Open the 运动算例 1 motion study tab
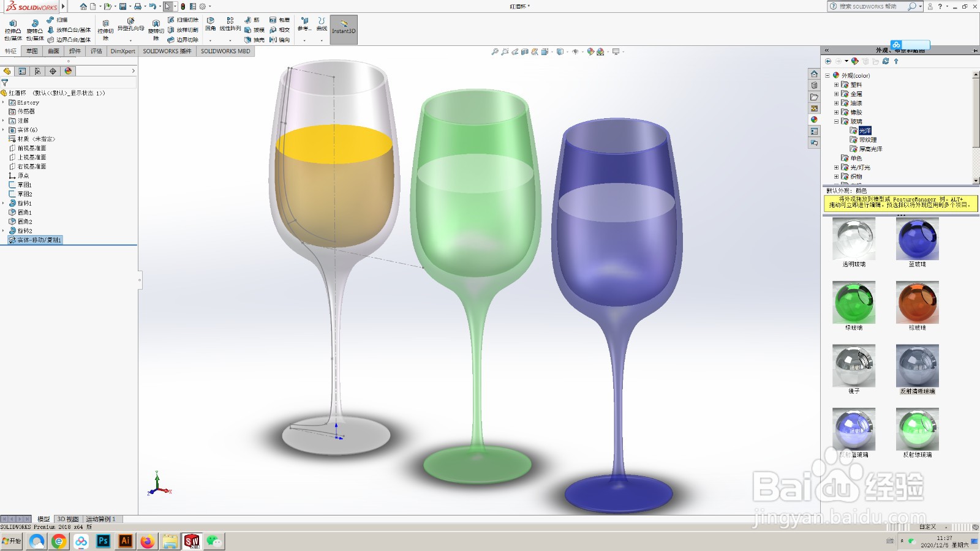Screen dimensions: 980x551 point(100,519)
